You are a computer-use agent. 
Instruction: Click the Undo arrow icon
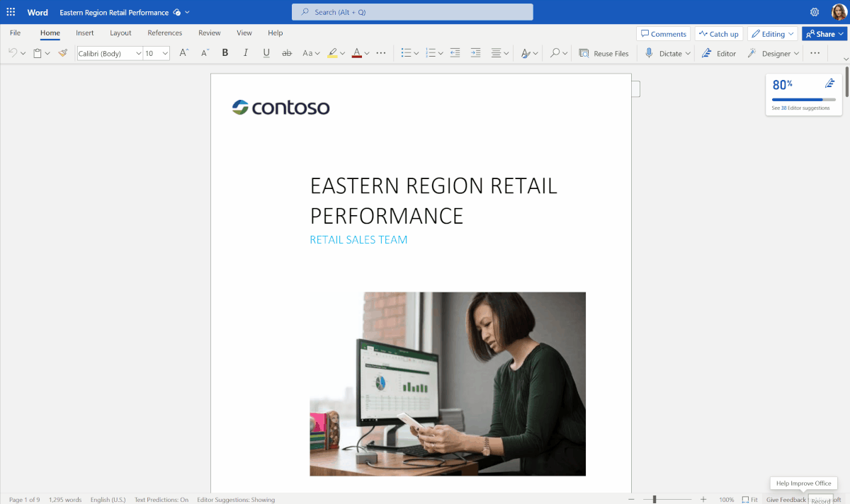[13, 53]
